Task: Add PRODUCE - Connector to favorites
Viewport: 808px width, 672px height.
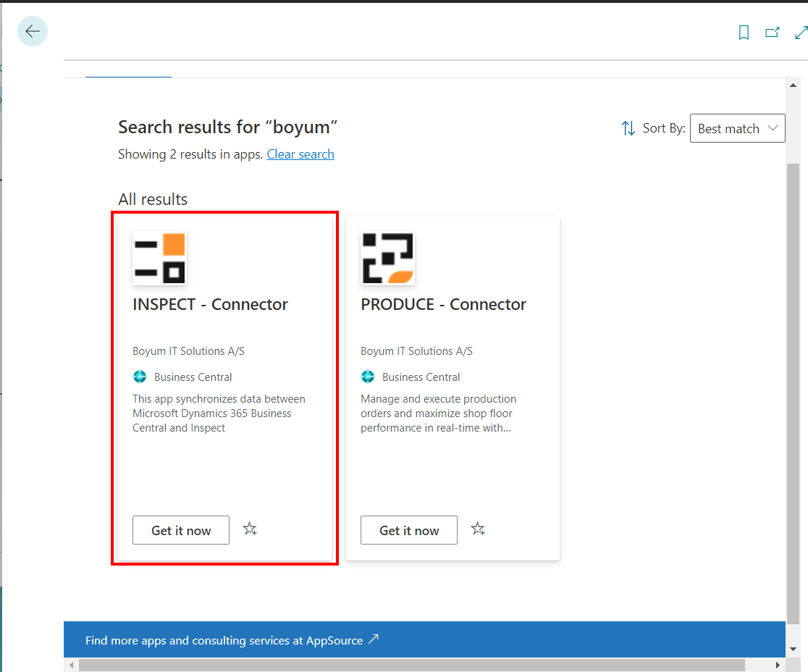Action: (x=478, y=529)
